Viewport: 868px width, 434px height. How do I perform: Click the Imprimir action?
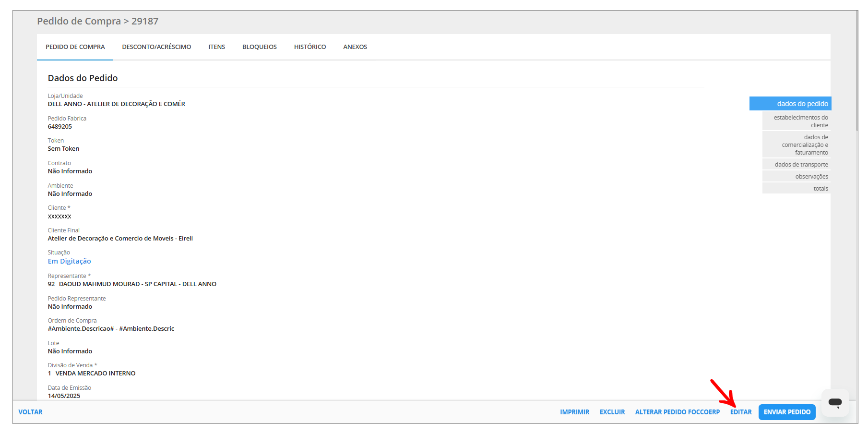[575, 412]
